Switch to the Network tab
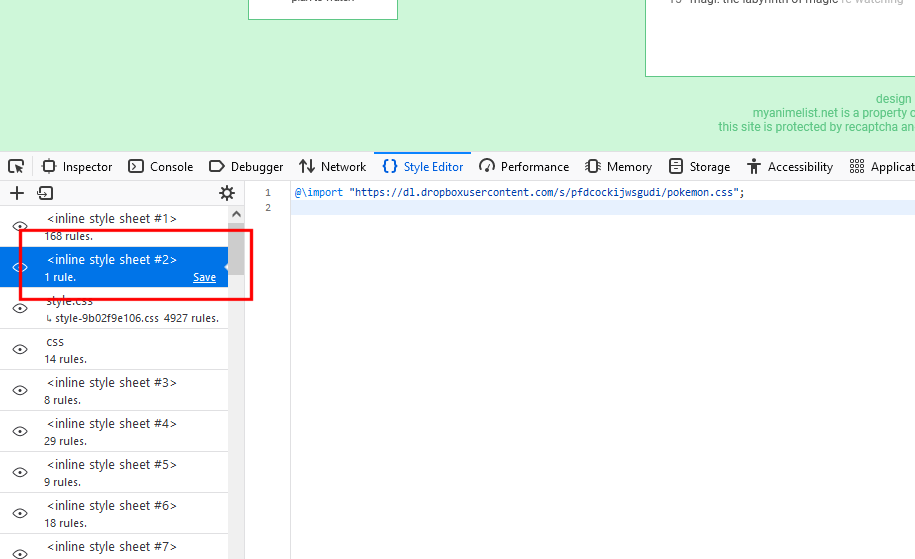 tap(331, 167)
